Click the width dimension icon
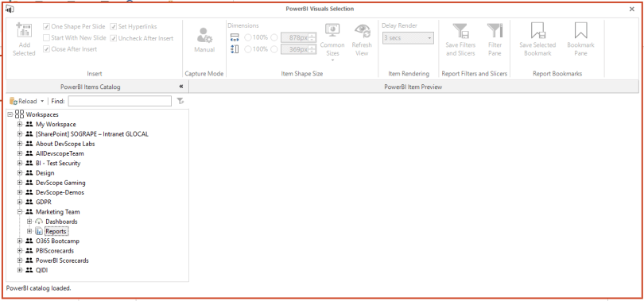The width and height of the screenshot is (644, 301). pos(235,38)
